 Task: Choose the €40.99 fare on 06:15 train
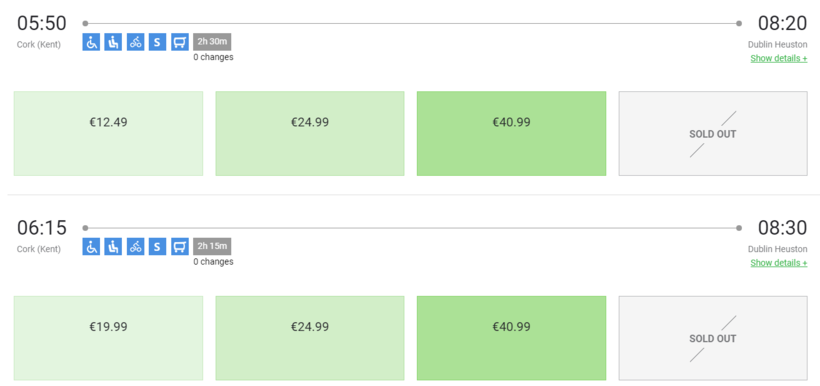[511, 338]
